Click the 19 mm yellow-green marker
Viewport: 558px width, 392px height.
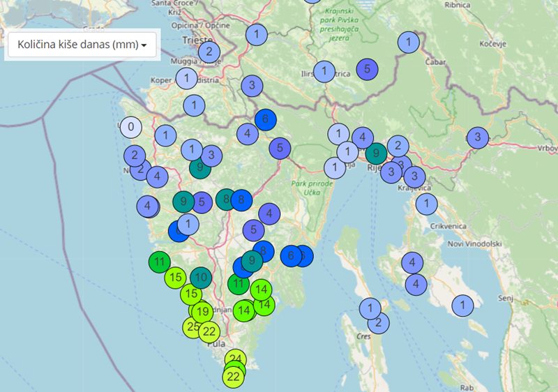[x=203, y=311]
